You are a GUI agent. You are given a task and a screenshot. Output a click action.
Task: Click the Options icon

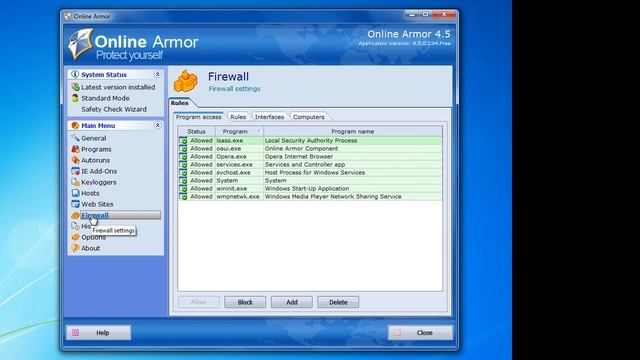76,237
